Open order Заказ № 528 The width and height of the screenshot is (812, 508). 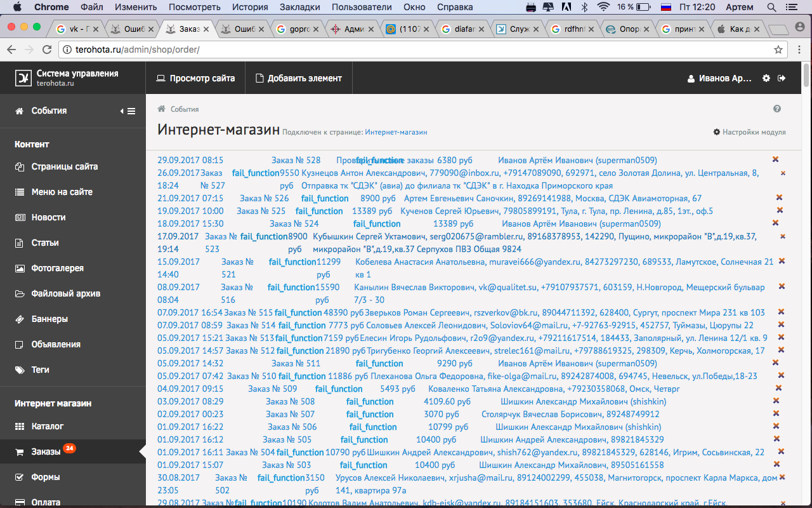(296, 160)
